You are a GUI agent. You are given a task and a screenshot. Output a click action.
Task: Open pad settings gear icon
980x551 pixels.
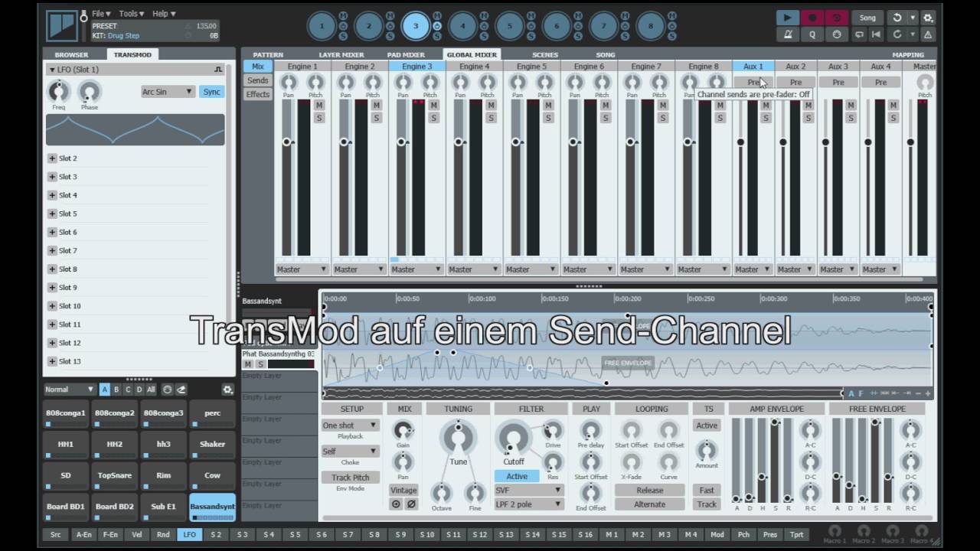(227, 390)
